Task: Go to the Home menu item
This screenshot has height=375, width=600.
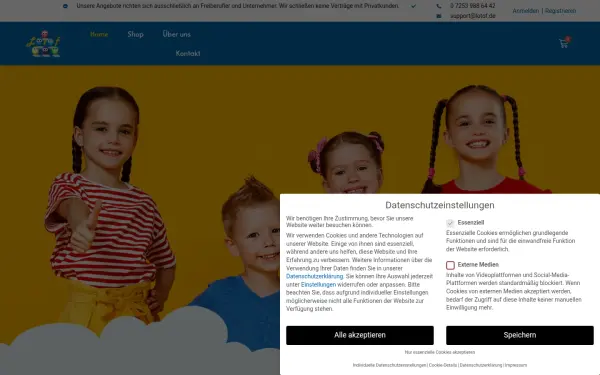Action: point(99,34)
